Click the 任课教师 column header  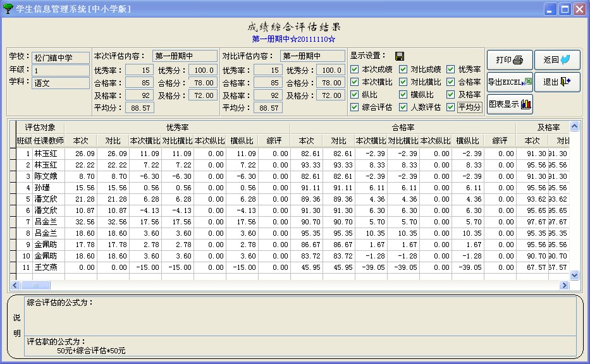(49, 141)
